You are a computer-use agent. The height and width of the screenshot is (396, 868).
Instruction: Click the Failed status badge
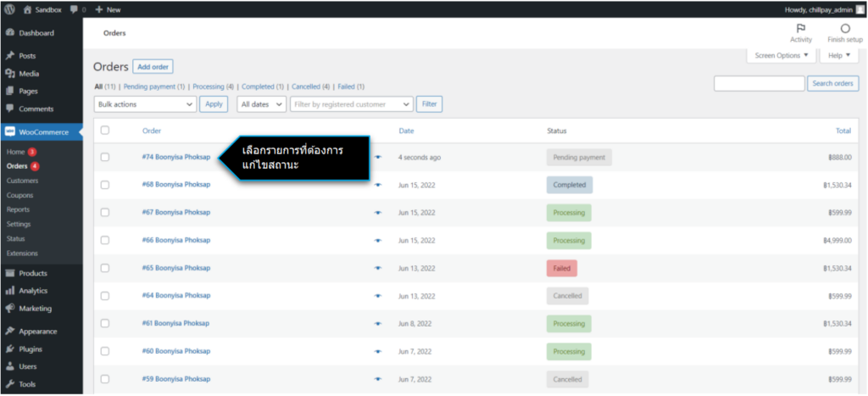[562, 268]
